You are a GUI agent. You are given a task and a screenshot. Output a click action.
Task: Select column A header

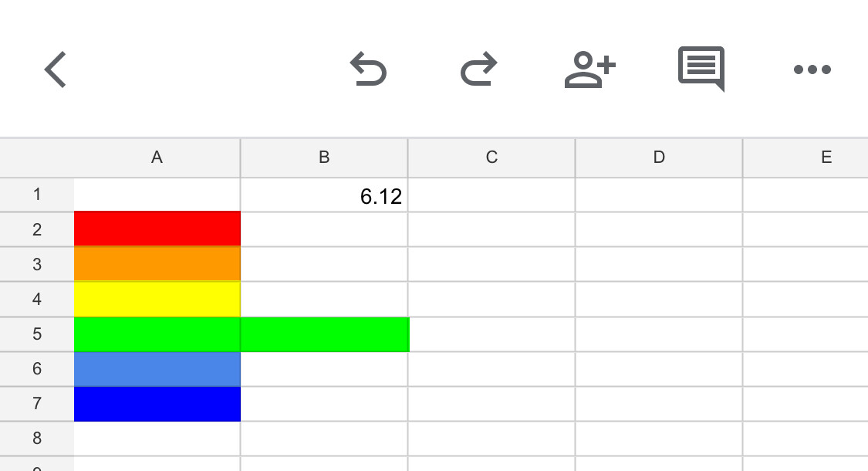click(157, 158)
